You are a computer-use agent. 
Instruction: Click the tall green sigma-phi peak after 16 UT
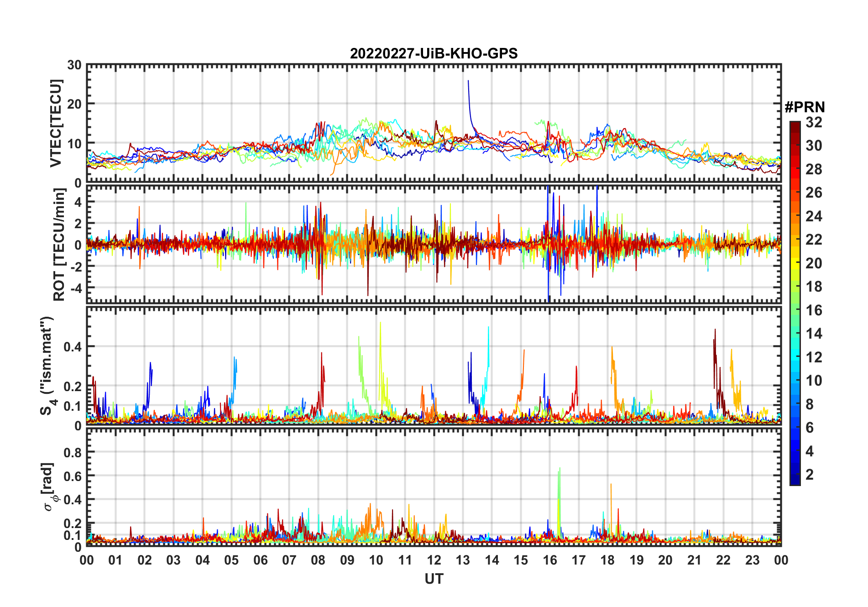[x=559, y=469]
